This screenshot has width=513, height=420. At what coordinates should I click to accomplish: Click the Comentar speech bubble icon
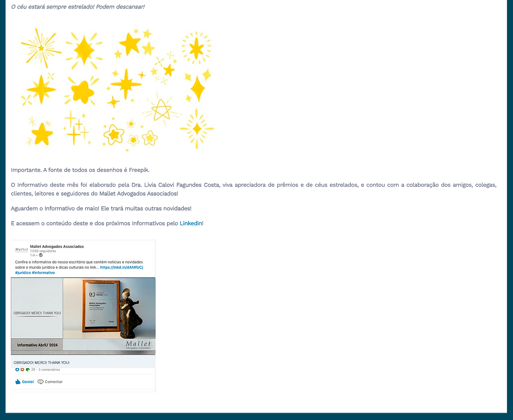coord(41,382)
